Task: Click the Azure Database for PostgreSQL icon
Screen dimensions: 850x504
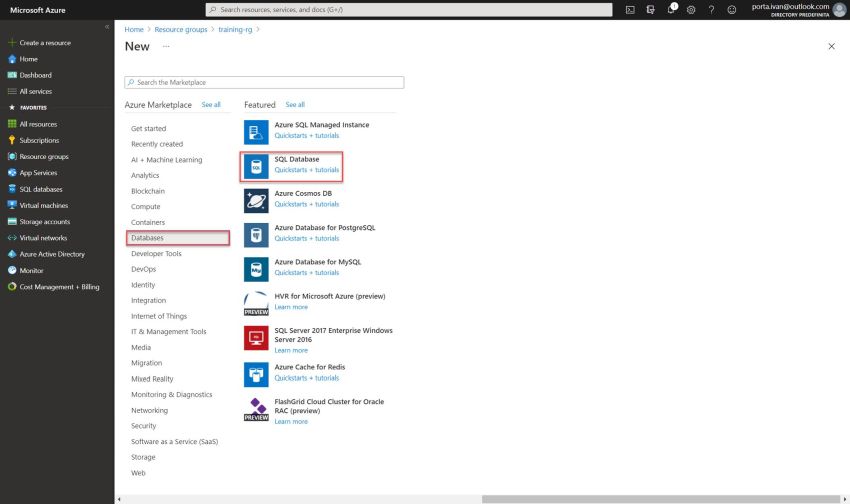Action: click(256, 235)
